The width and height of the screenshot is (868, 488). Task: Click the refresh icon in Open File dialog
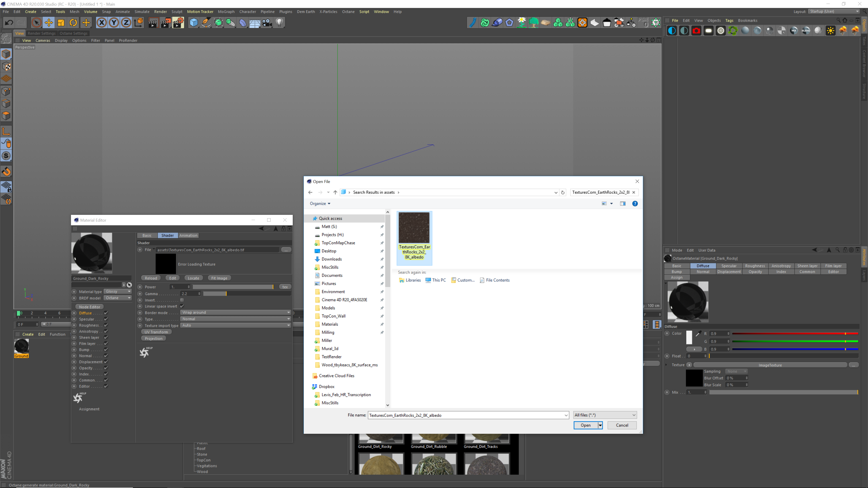563,192
